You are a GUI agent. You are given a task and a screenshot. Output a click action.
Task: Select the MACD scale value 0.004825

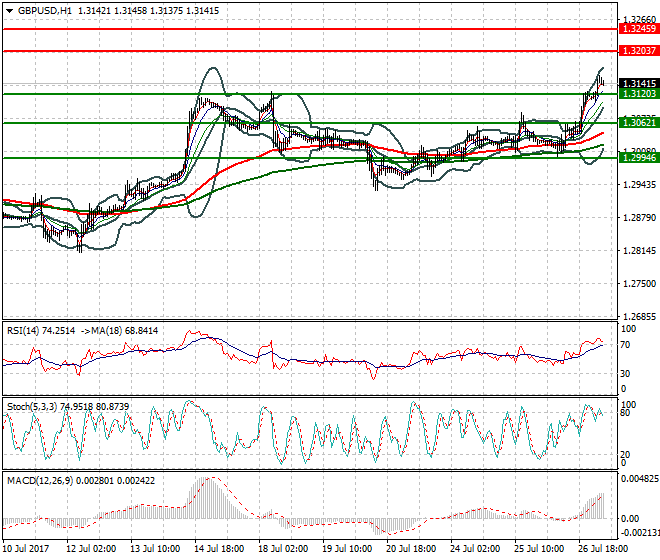(x=640, y=479)
